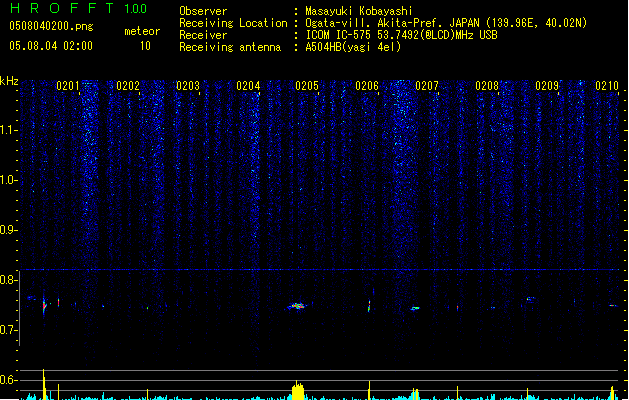Click the meteor count 10

click(145, 46)
